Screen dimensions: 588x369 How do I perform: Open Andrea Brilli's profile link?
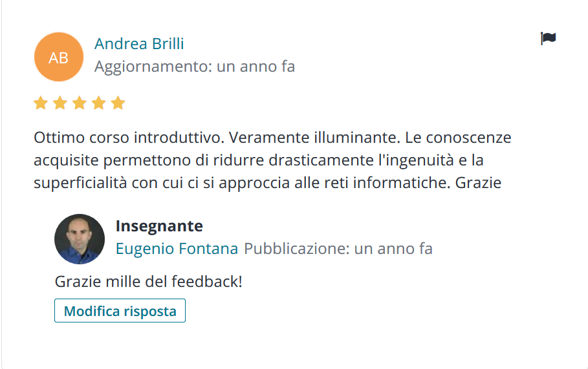point(139,44)
